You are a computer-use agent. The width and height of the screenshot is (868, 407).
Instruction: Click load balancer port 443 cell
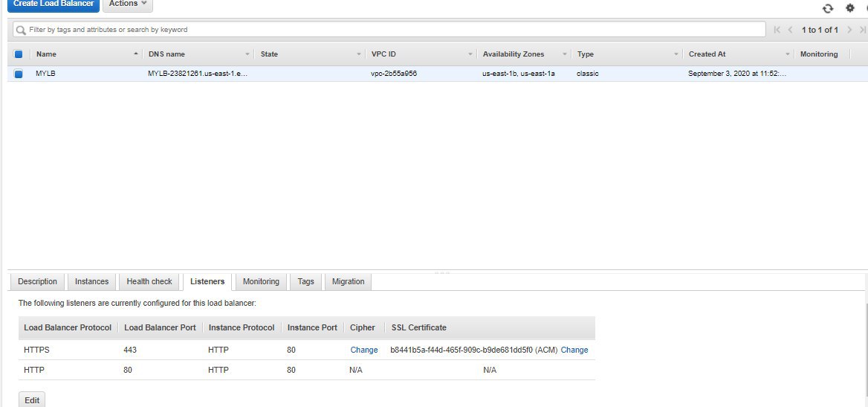pyautogui.click(x=130, y=350)
